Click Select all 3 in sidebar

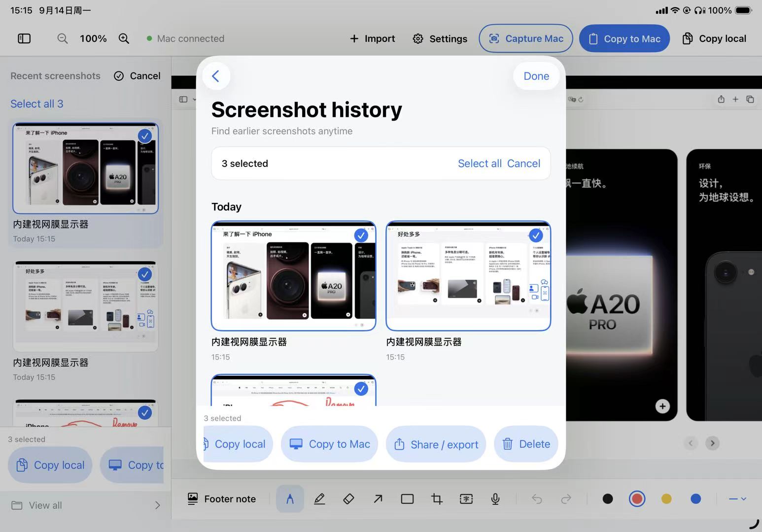pos(37,104)
